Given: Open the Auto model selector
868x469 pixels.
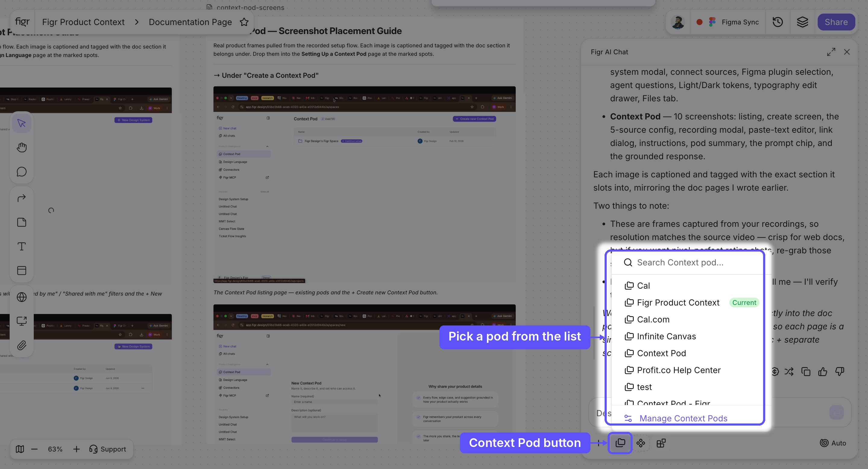Looking at the screenshot, I should (833, 443).
